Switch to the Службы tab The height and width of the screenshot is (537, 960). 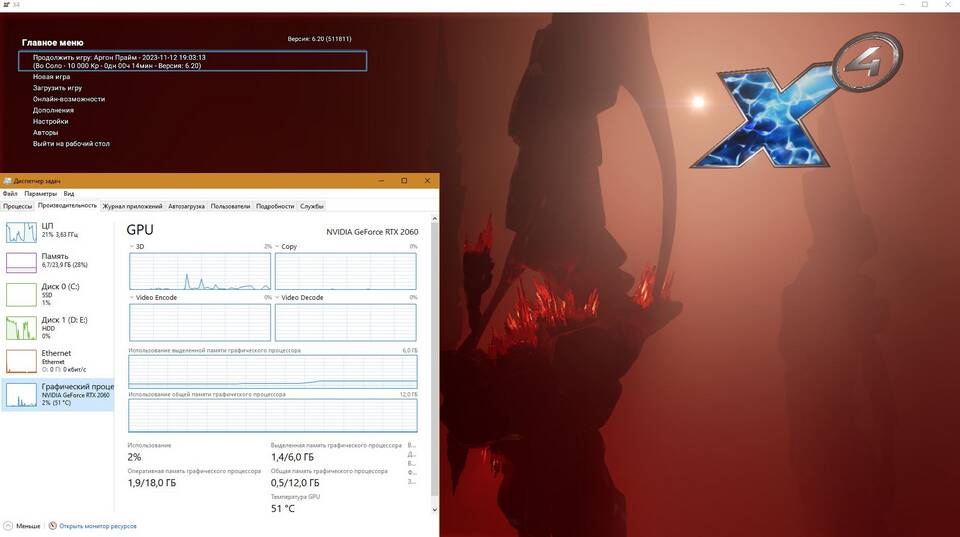[312, 206]
